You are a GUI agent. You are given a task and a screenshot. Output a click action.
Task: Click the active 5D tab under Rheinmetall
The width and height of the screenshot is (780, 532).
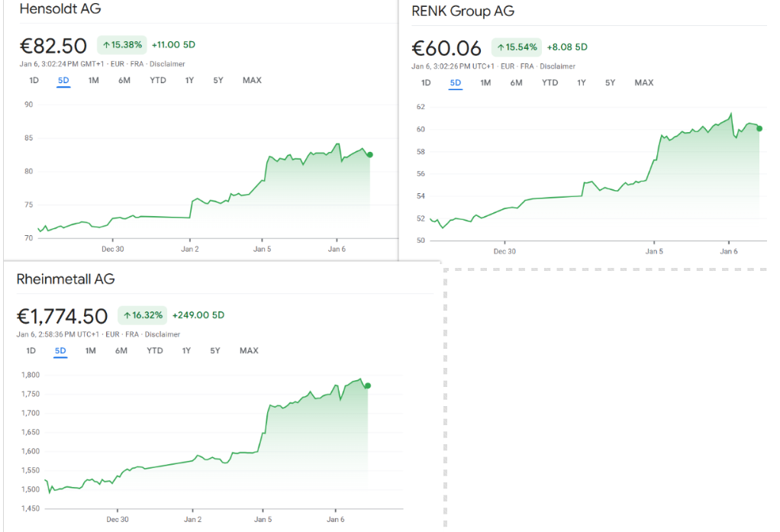point(60,350)
